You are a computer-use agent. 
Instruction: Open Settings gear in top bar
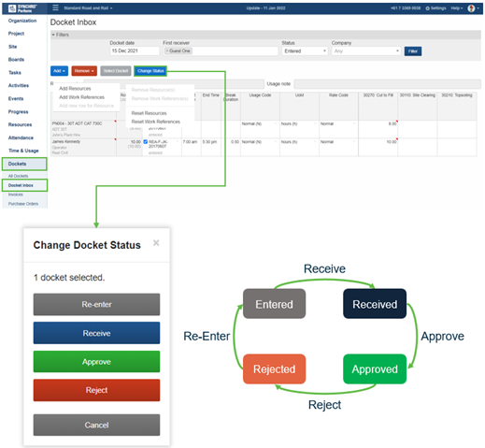click(x=435, y=8)
